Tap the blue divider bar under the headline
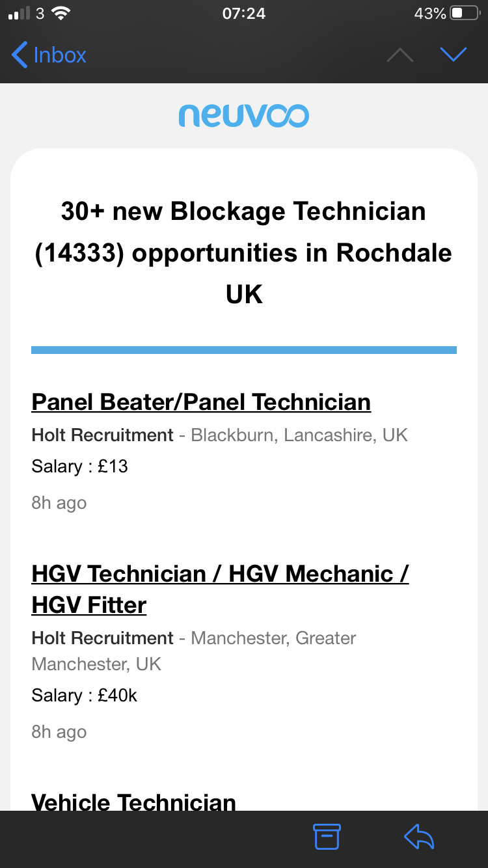488x868 pixels. point(243,350)
